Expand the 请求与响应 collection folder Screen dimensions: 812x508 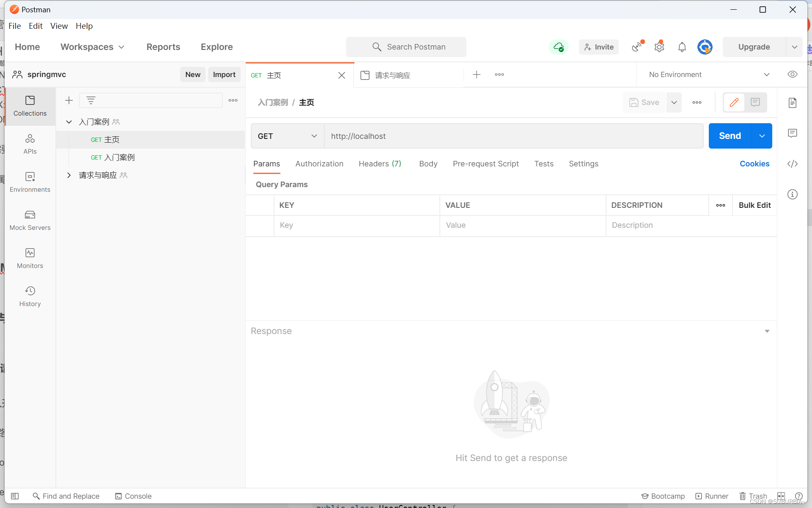click(x=69, y=175)
